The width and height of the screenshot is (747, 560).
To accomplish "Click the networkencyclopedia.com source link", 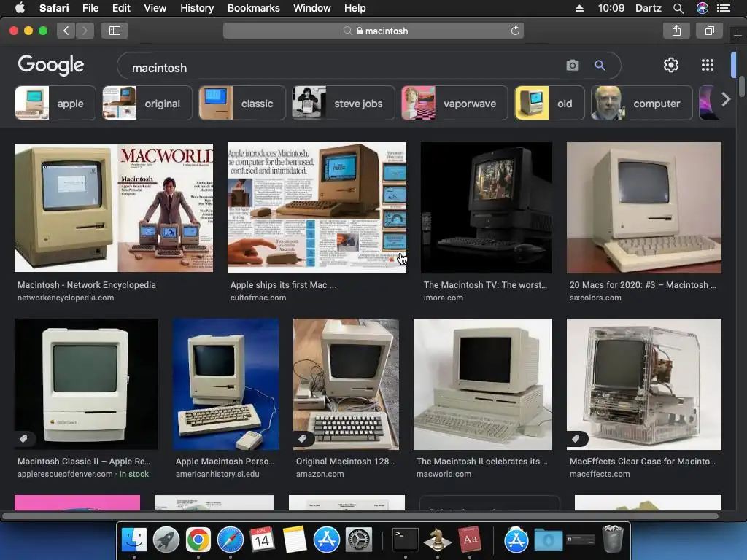I will [x=66, y=297].
